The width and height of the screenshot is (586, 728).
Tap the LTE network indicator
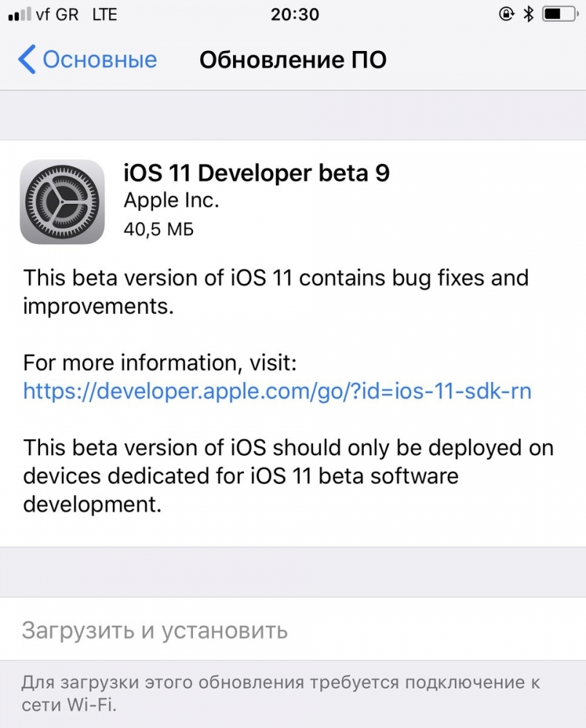click(x=105, y=15)
